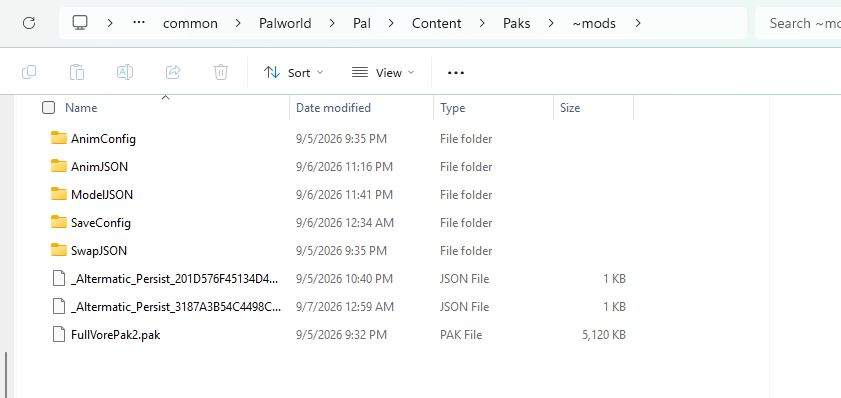Navigate to Content in the address bar
This screenshot has height=398, width=841.
437,24
